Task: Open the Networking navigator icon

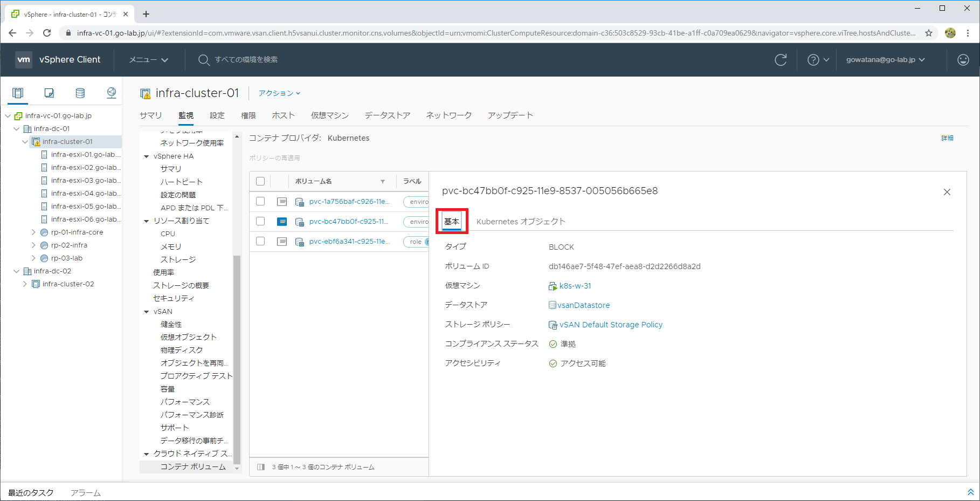Action: (111, 93)
